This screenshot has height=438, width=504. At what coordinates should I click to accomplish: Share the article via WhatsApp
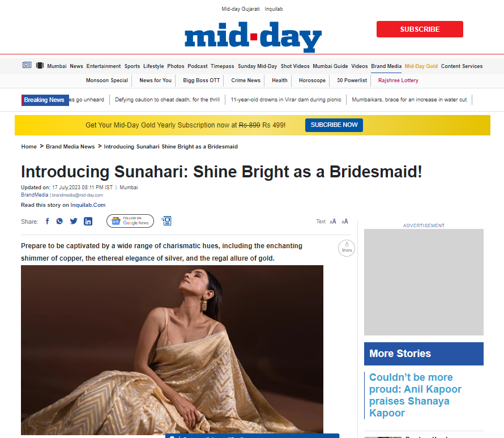pos(59,221)
